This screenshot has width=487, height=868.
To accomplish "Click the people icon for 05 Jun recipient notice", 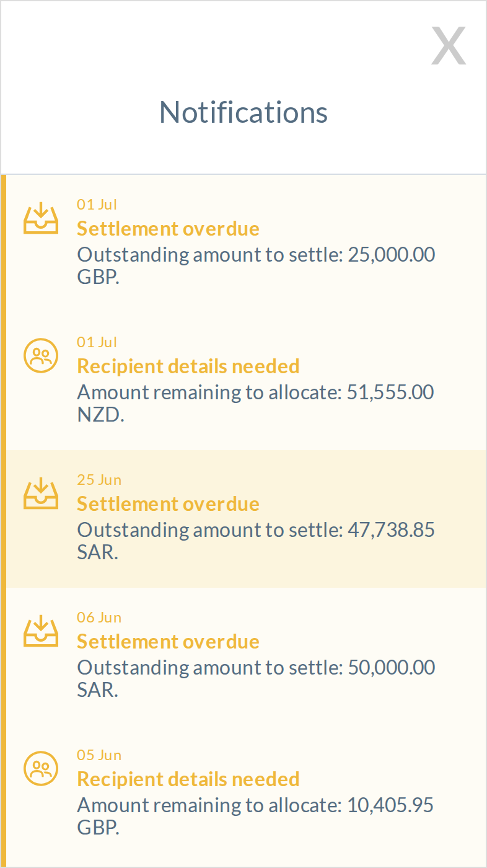I will (41, 769).
